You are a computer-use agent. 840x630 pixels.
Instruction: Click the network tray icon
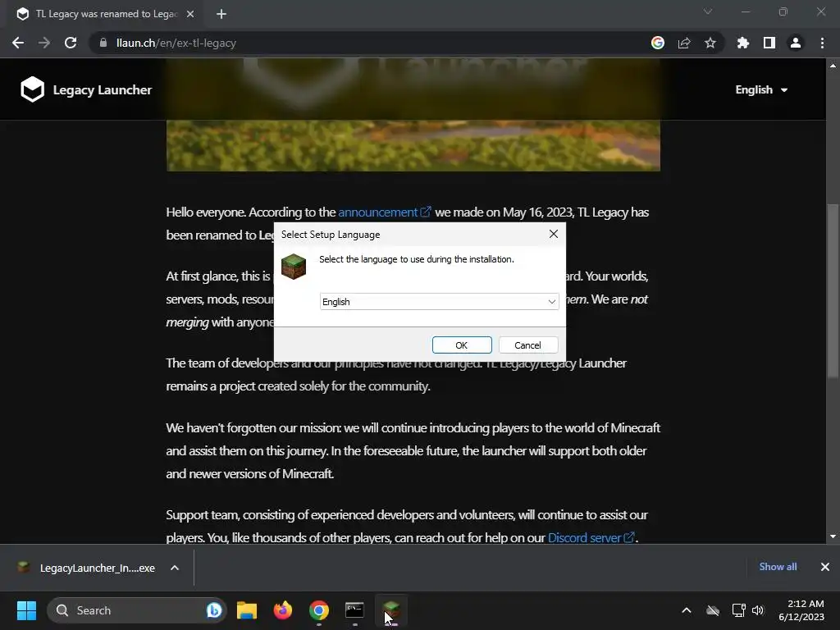pyautogui.click(x=739, y=610)
